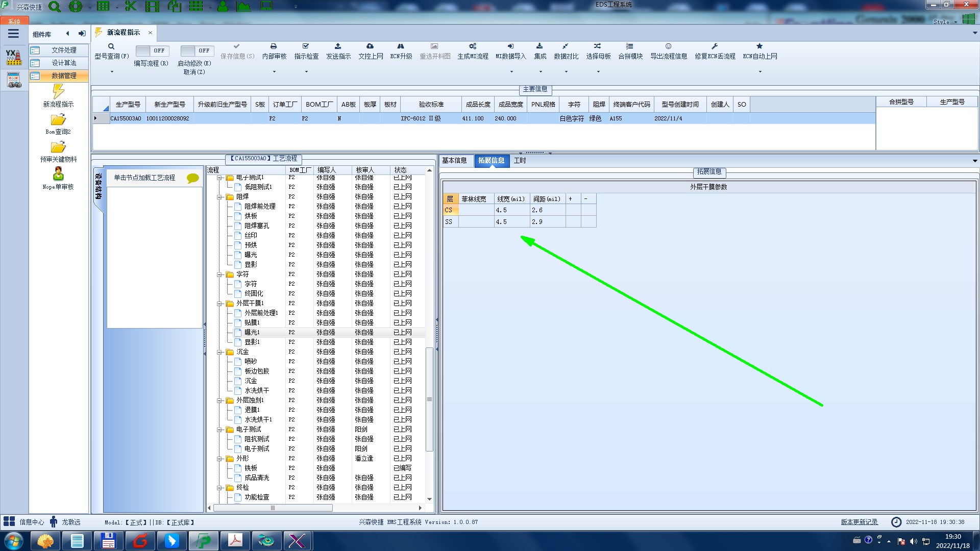Click the 型号查询 search icon
980x551 pixels.
[x=111, y=46]
